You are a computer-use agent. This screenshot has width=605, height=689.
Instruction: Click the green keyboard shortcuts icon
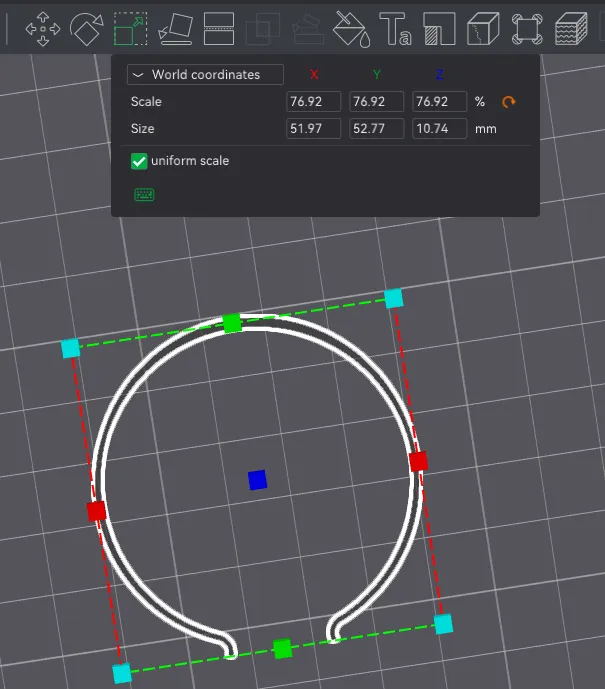click(x=144, y=194)
